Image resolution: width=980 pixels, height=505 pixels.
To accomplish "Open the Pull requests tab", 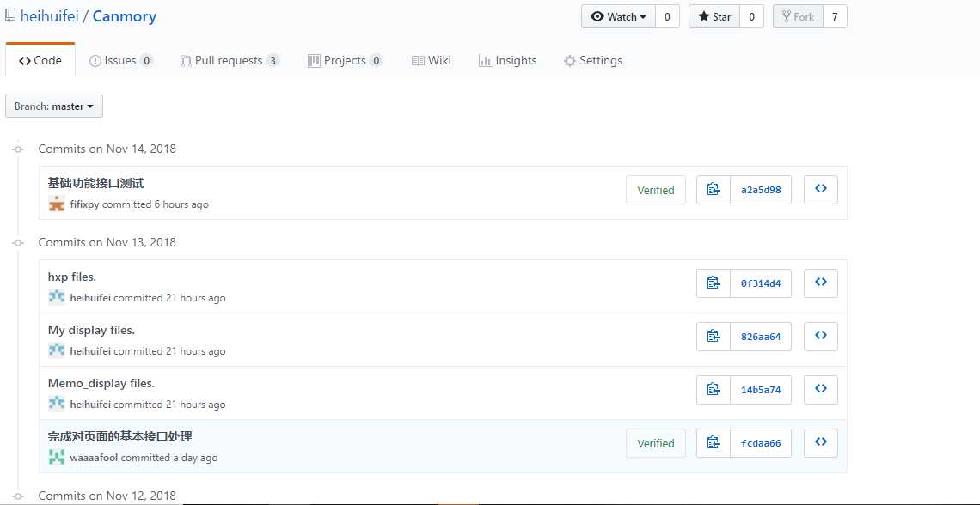I will click(230, 61).
